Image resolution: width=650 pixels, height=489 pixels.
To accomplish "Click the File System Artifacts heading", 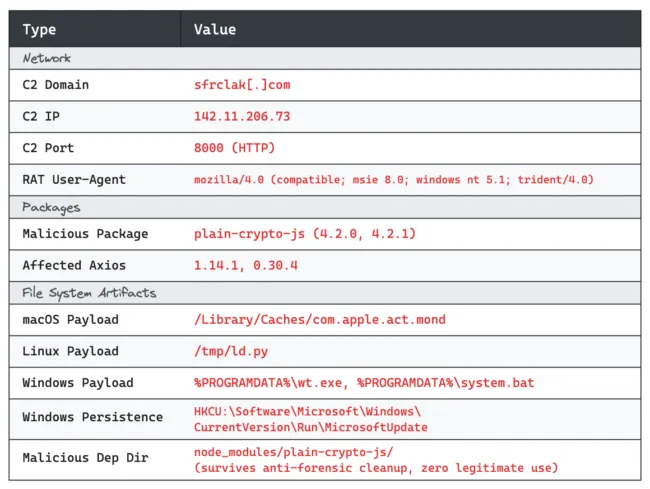I will click(x=89, y=293).
